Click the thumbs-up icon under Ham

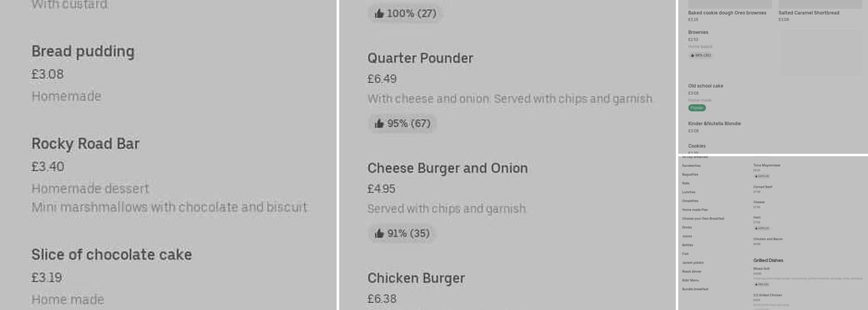(x=756, y=228)
